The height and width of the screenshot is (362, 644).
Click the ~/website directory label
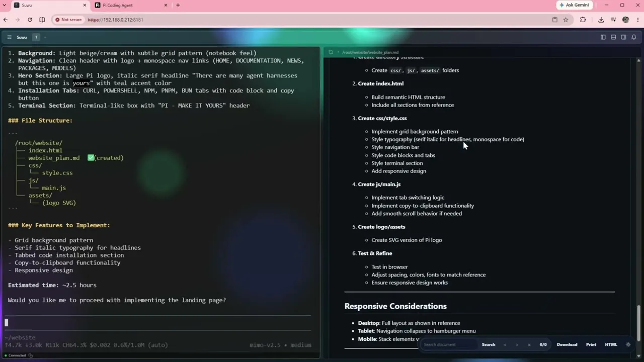[x=20, y=337]
